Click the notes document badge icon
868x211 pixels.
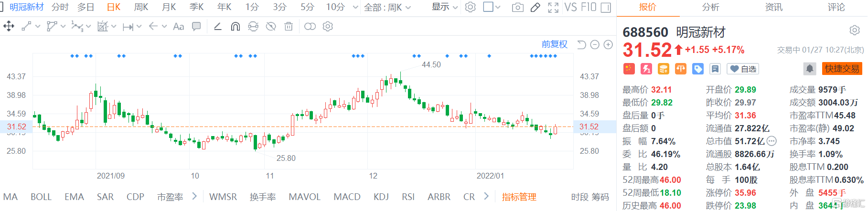[715, 69]
